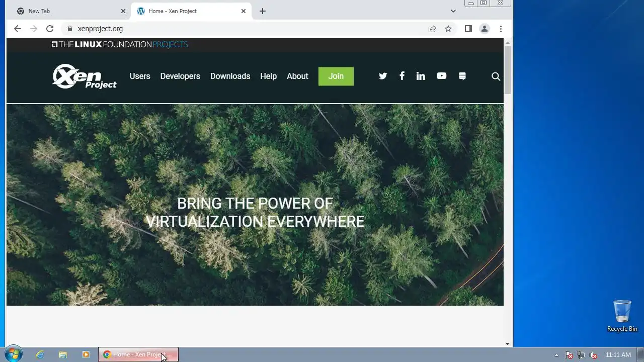644x362 pixels.
Task: Select the Home - Xen Project tab
Action: pos(192,11)
